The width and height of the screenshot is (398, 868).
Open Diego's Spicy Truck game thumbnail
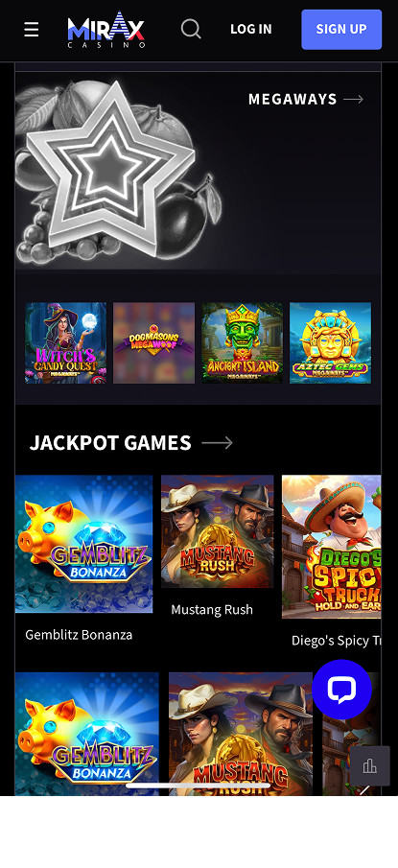tap(332, 547)
